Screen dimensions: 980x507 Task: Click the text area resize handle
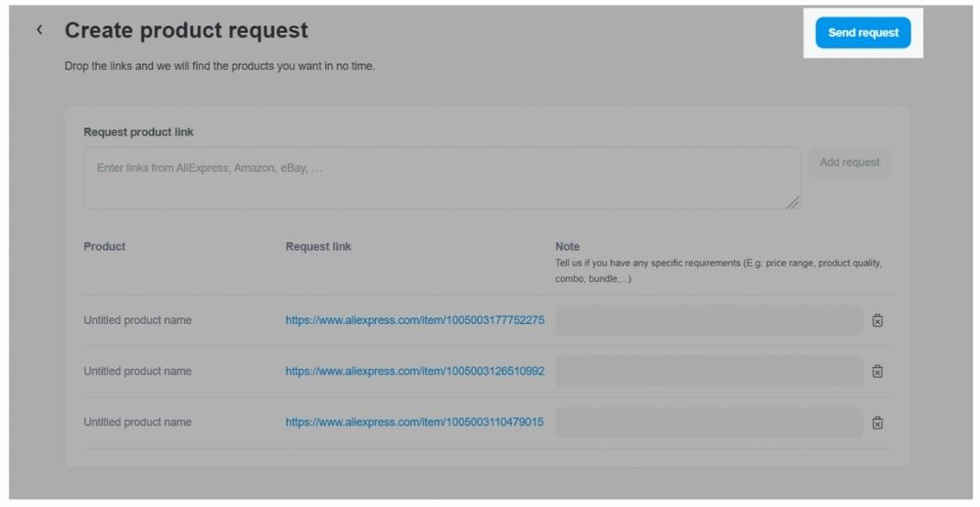tap(793, 203)
